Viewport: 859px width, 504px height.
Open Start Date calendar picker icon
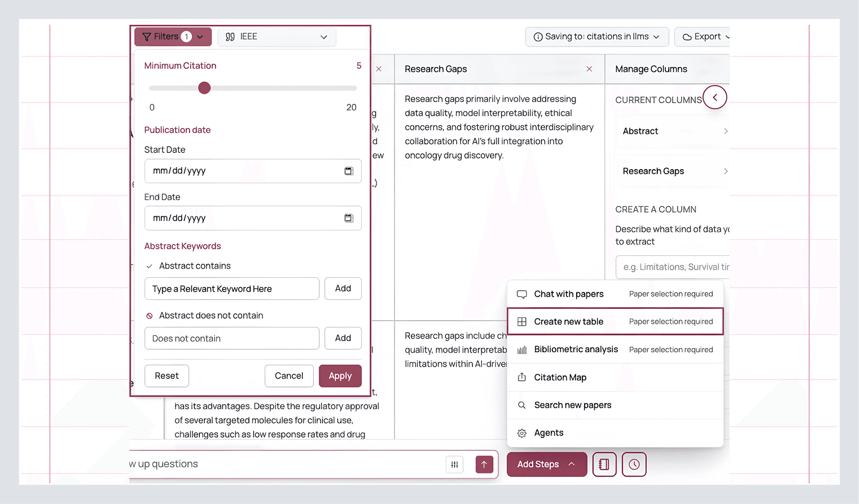pos(348,171)
